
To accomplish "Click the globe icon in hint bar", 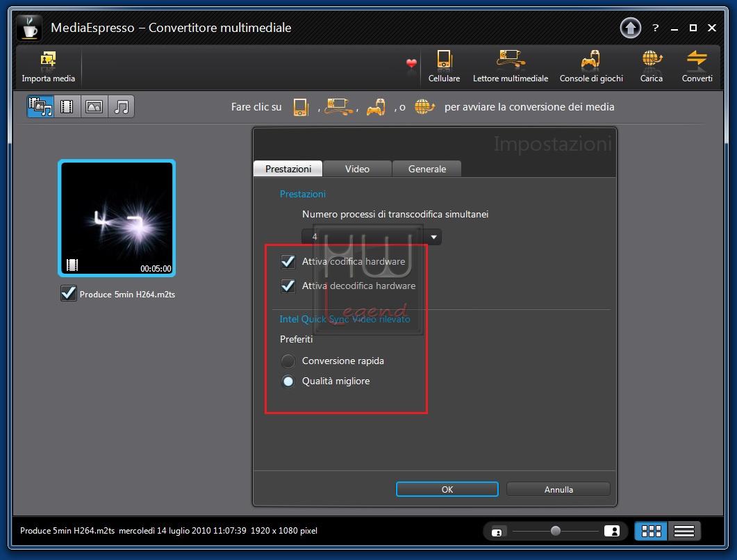I will point(424,107).
